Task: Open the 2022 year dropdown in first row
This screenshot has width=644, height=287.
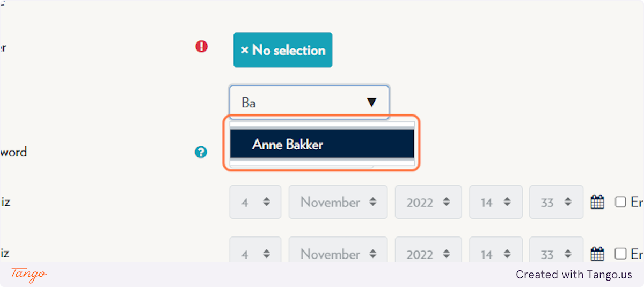Action: point(428,202)
